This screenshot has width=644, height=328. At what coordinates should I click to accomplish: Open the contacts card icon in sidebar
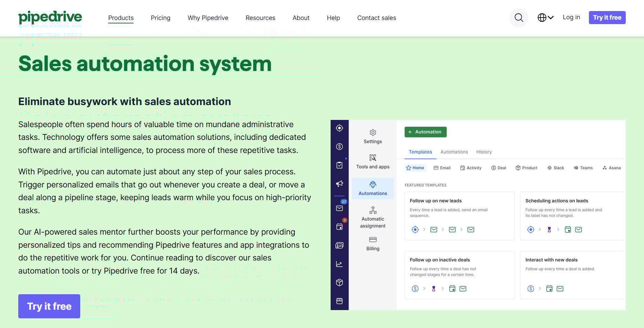[x=340, y=245]
